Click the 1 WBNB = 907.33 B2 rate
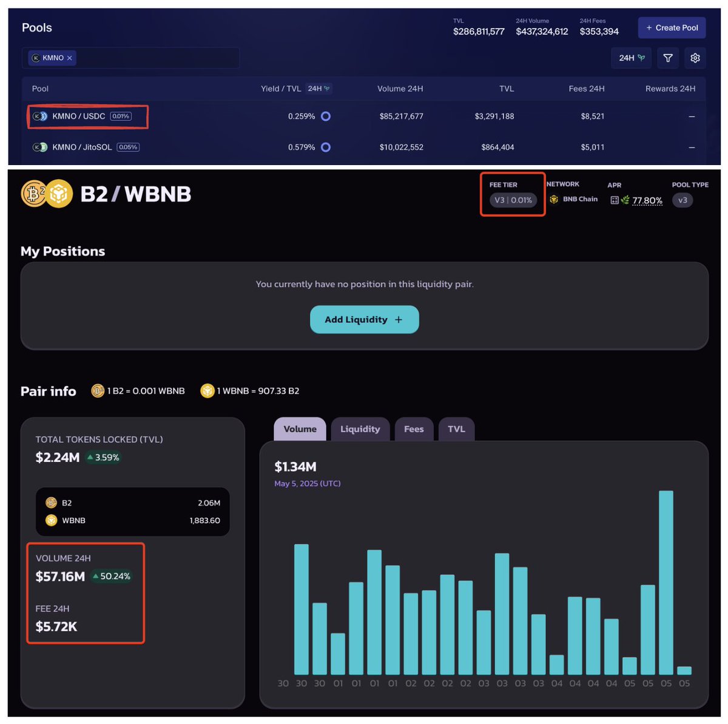The image size is (728, 724). click(258, 391)
